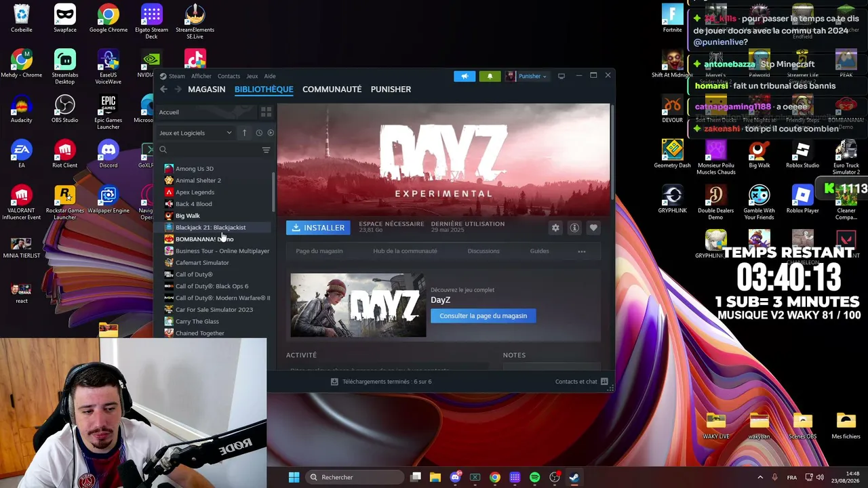
Task: Go to MAGASIN tab
Action: (207, 89)
